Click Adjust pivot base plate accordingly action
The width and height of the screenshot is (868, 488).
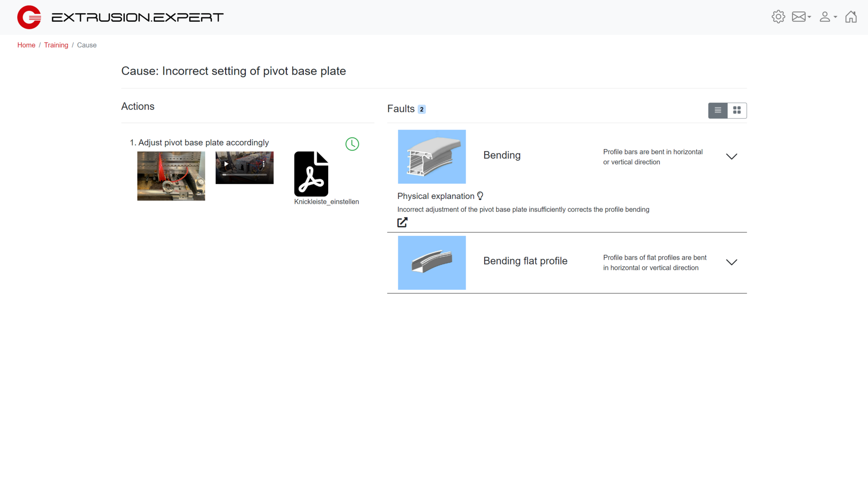(203, 142)
